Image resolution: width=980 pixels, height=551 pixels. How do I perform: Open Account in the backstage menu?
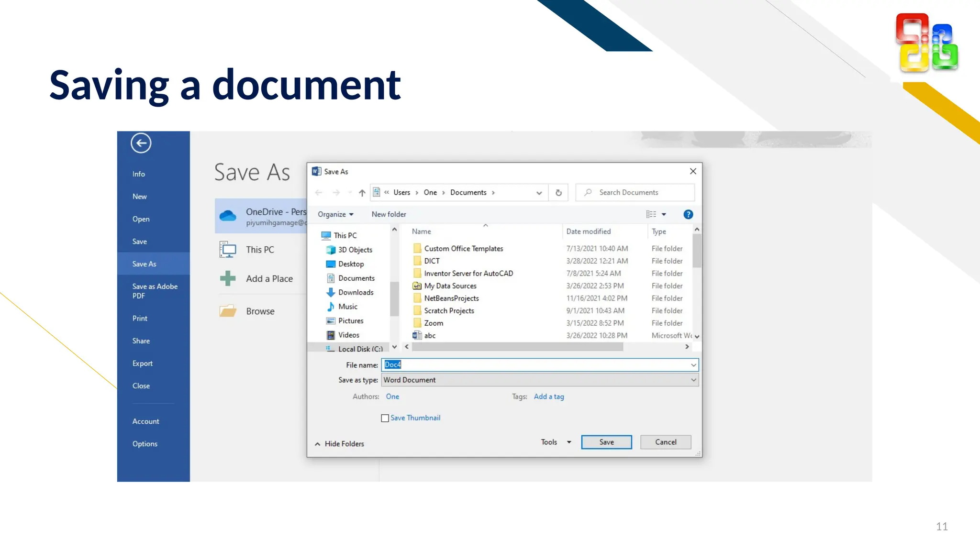pyautogui.click(x=145, y=421)
